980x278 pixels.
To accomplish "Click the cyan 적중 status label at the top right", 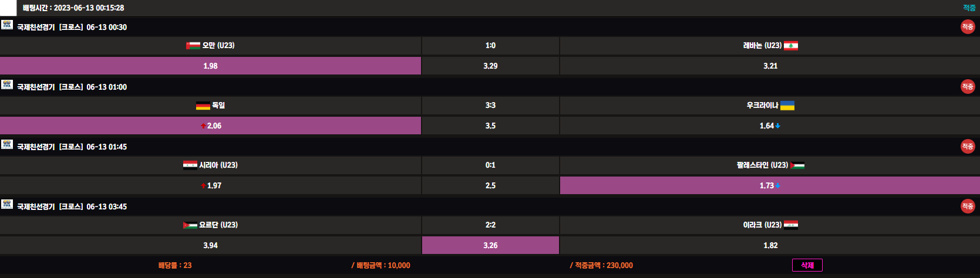I will 969,8.
